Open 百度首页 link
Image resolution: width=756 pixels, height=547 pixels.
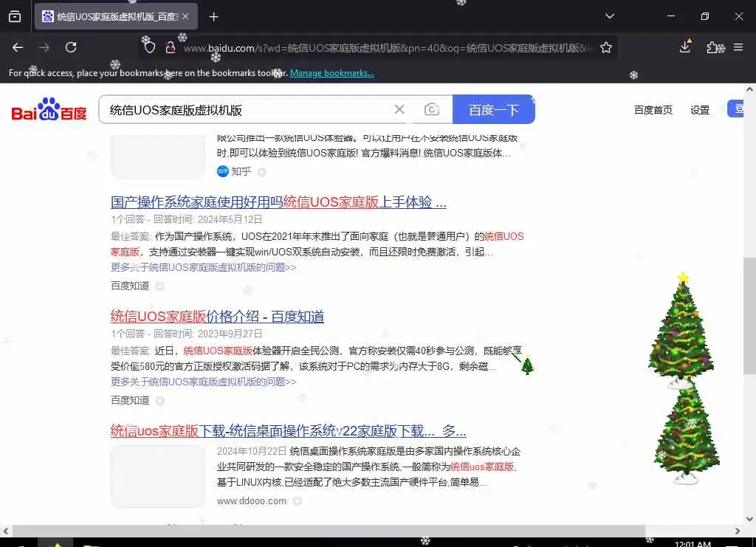(653, 110)
